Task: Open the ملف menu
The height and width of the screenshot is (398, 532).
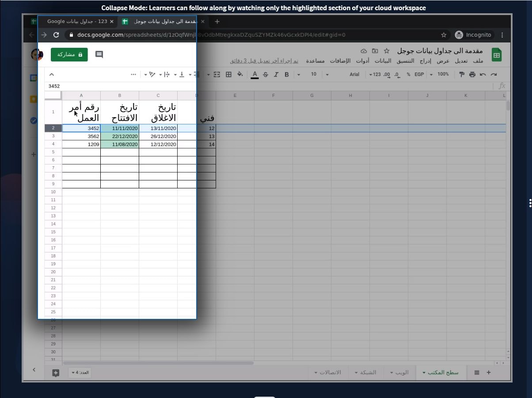Action: [x=478, y=61]
